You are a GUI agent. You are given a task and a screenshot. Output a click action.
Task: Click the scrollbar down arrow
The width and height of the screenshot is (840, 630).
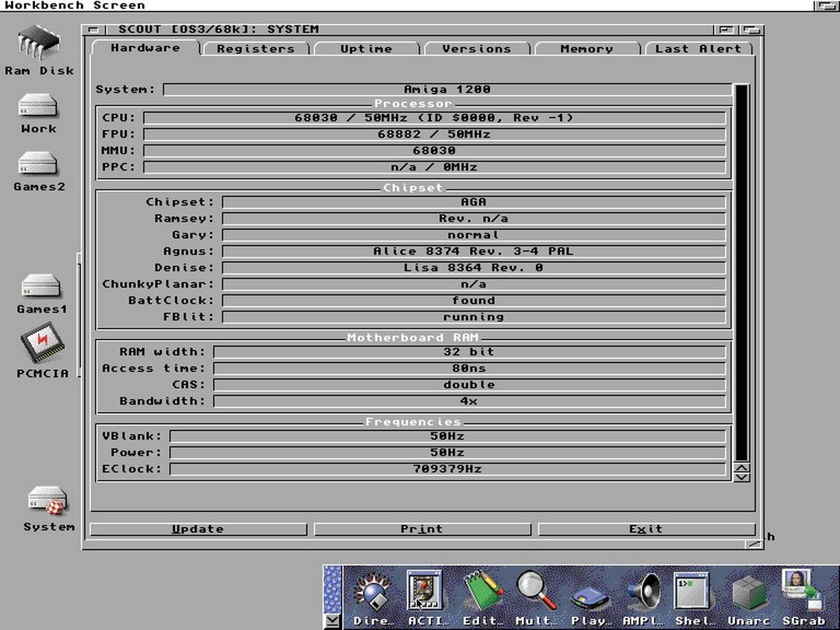pos(742,477)
